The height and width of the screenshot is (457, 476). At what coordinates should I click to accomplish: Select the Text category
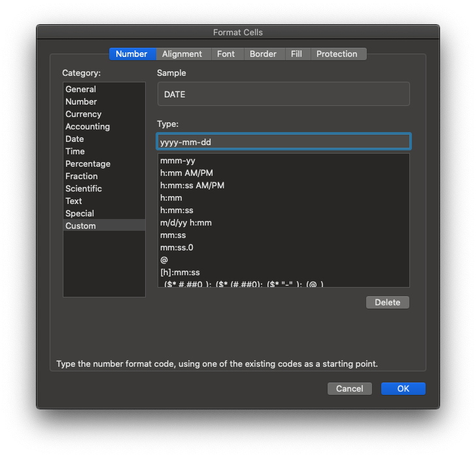[x=73, y=201]
